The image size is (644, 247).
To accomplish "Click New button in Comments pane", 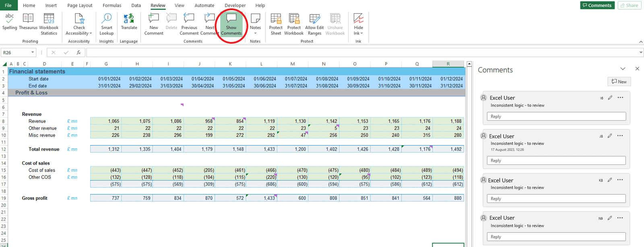I will point(619,81).
